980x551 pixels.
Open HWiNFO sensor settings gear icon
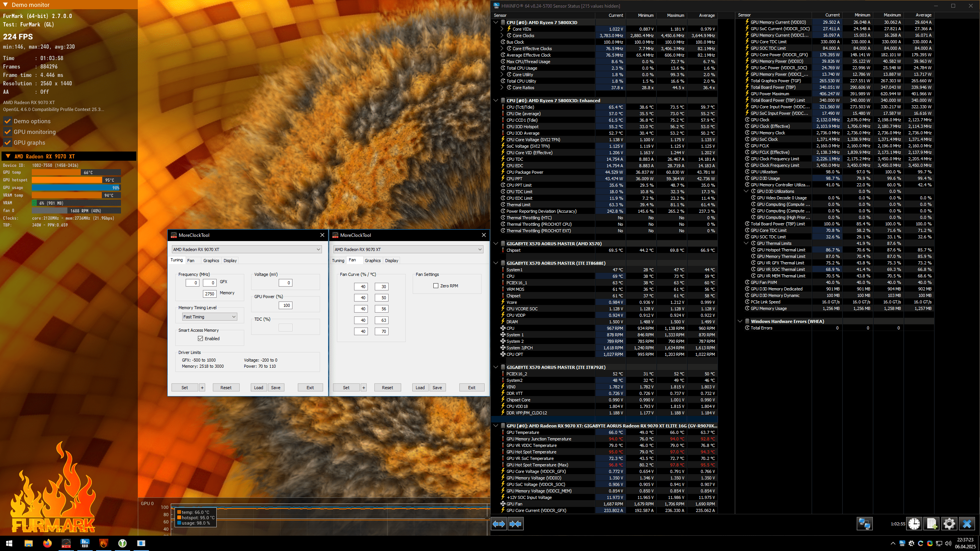949,524
